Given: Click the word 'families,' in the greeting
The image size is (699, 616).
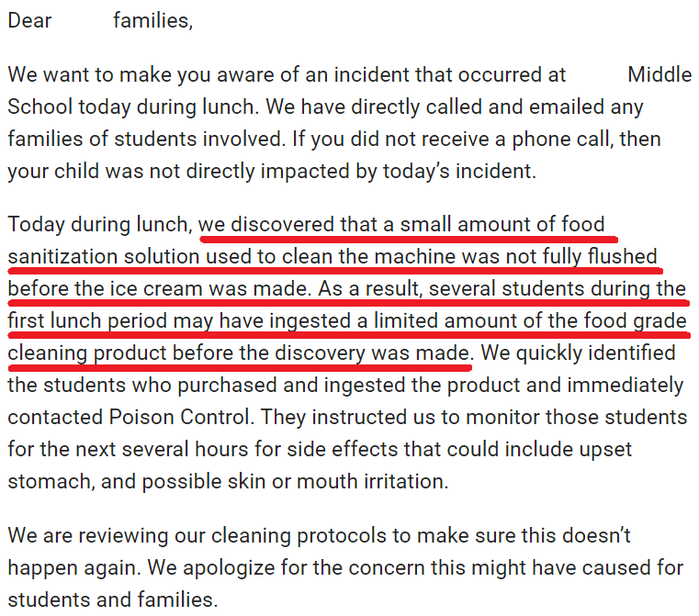Looking at the screenshot, I should (152, 20).
